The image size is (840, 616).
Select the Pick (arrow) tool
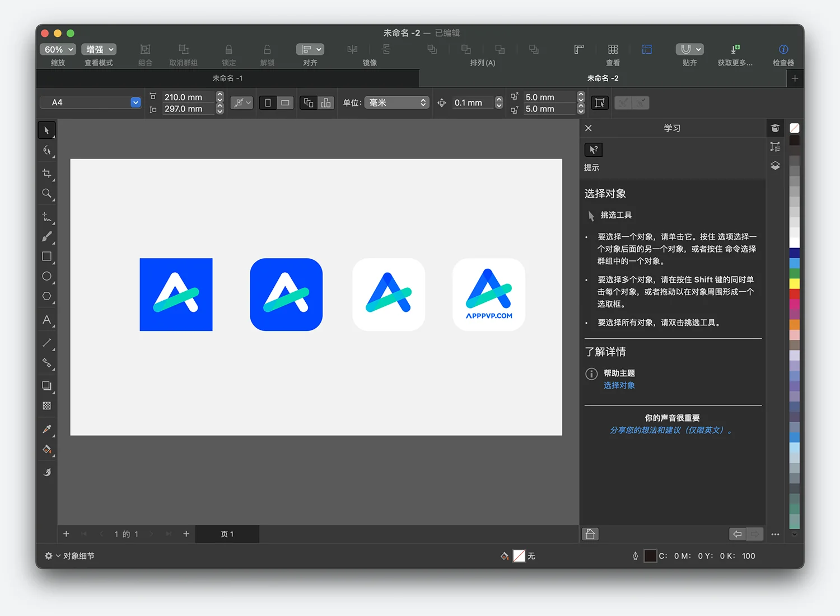click(46, 130)
